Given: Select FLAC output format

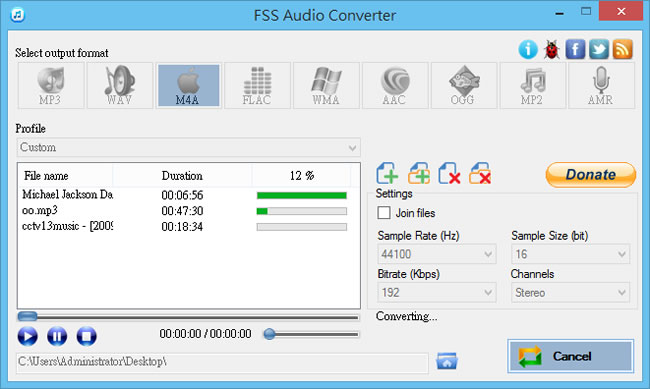Looking at the screenshot, I should tap(257, 85).
